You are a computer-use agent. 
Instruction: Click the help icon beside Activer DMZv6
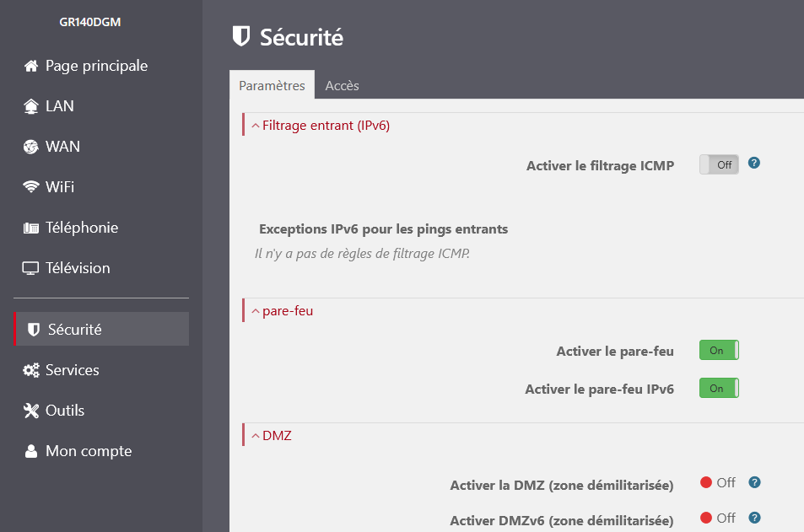[x=754, y=518]
